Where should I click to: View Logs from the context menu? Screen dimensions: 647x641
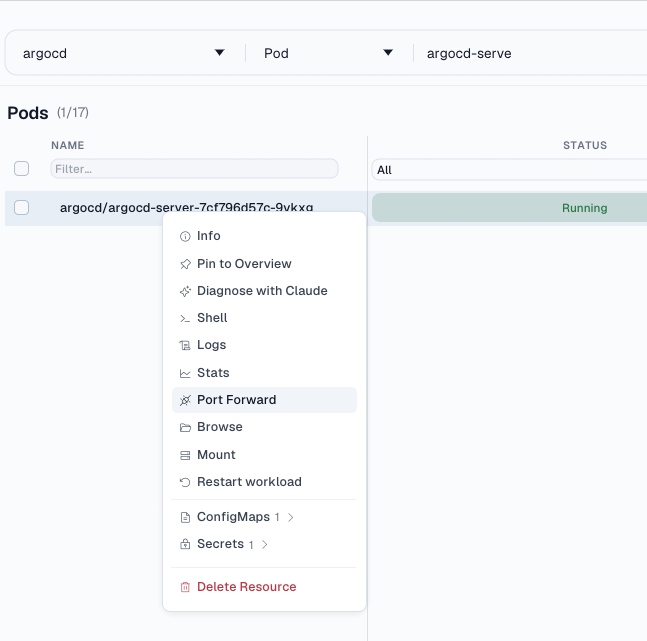tap(264, 345)
